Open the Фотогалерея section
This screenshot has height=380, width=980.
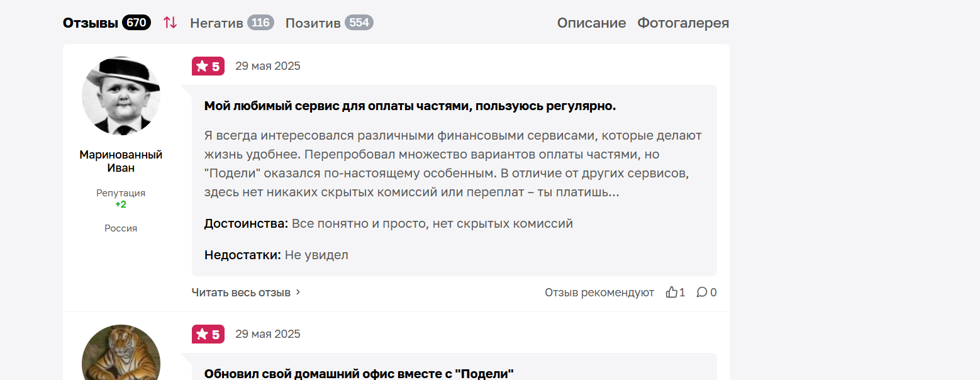pos(683,23)
